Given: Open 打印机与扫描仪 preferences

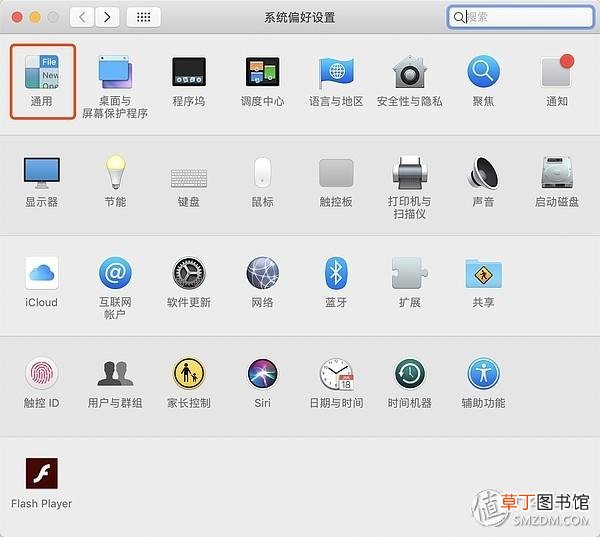Looking at the screenshot, I should point(409,188).
